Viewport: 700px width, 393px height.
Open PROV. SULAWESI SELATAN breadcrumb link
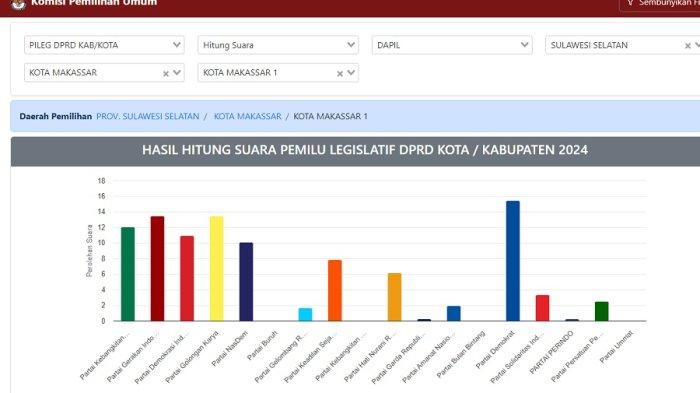[148, 116]
